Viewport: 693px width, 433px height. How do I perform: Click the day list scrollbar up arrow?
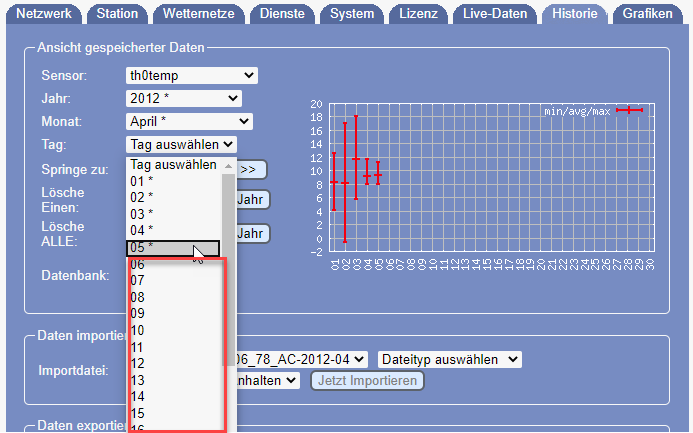pos(228,166)
